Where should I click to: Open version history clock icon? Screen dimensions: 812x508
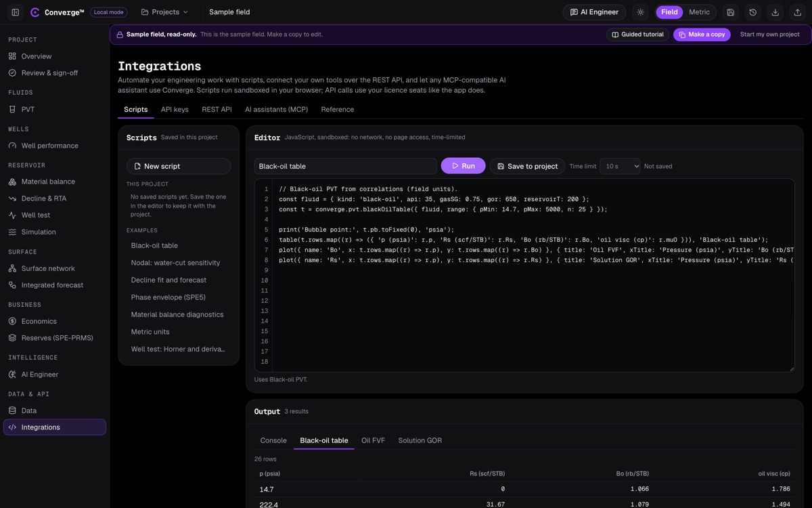pos(752,12)
